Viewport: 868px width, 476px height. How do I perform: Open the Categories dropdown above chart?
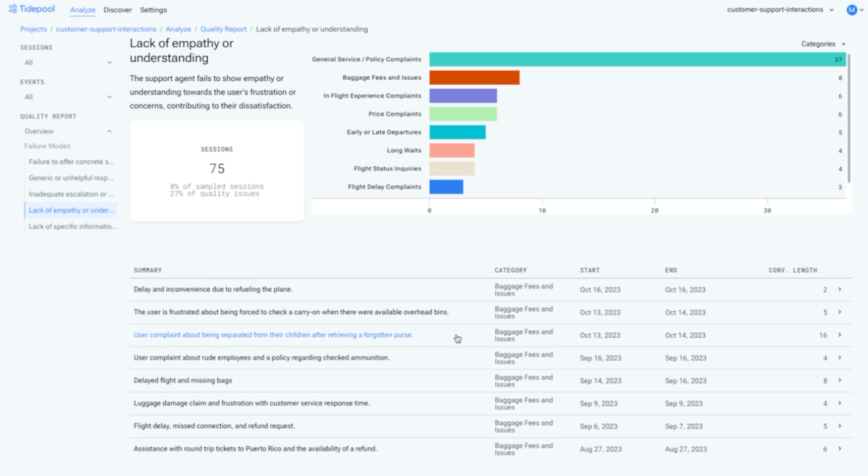(822, 44)
